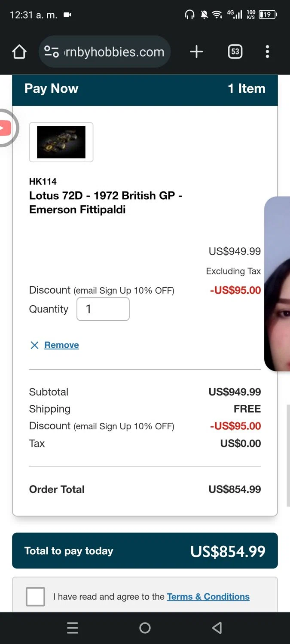The image size is (290, 644).
Task: Check the Terms & Conditions agreement box
Action: [35, 597]
